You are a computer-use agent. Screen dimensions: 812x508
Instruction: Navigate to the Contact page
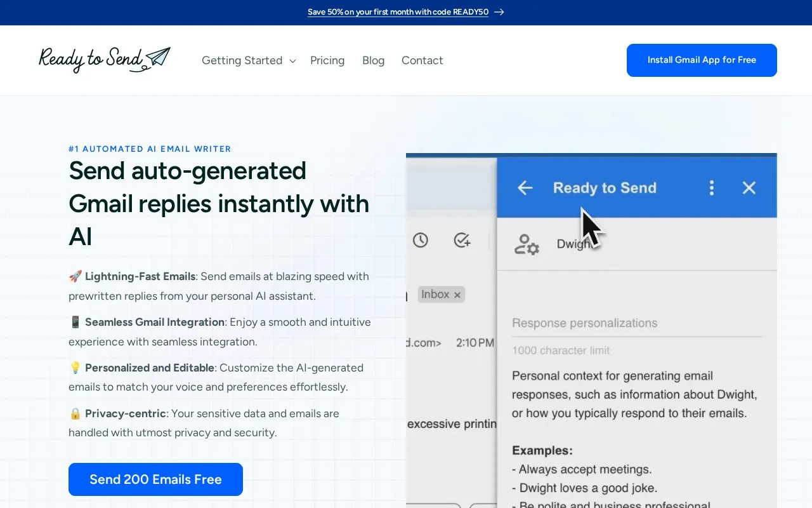click(422, 60)
